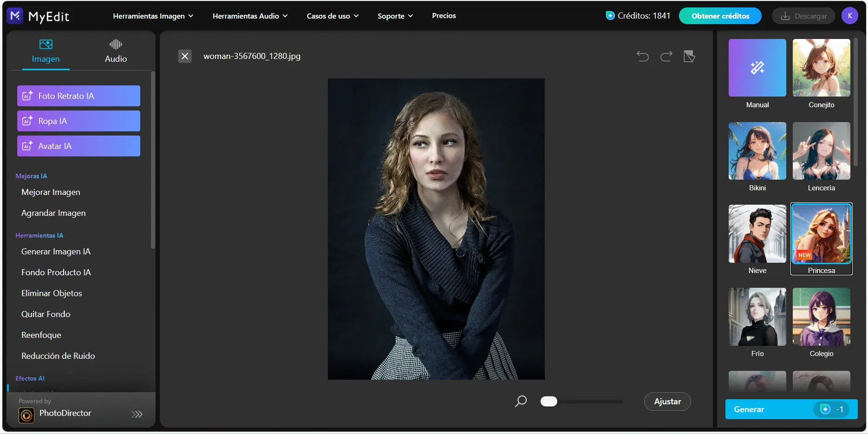Click the Créditos: 1841 text
This screenshot has width=868, height=434.
(644, 16)
